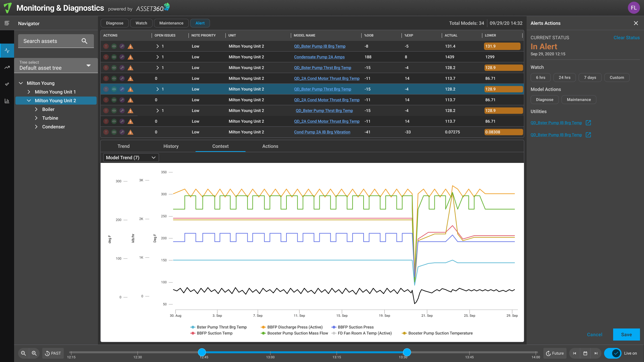Expand Milton Young Unit 1 node
644x362 pixels.
pos(29,92)
